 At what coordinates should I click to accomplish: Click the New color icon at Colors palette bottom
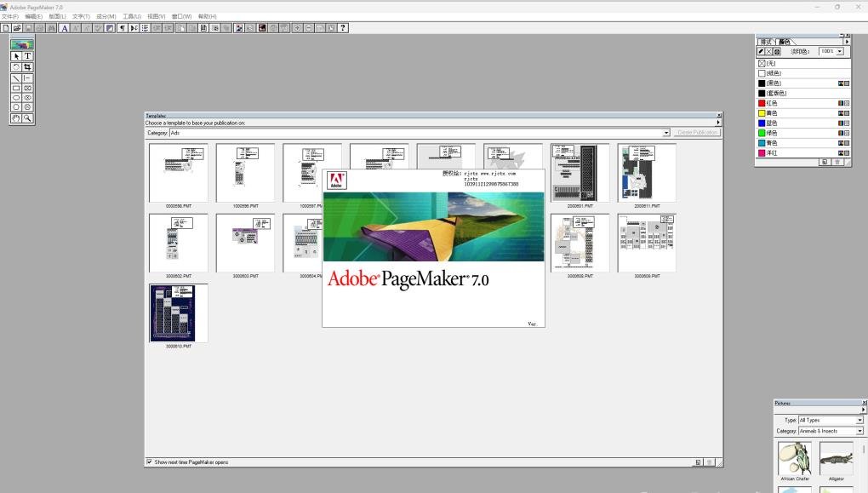pyautogui.click(x=825, y=162)
